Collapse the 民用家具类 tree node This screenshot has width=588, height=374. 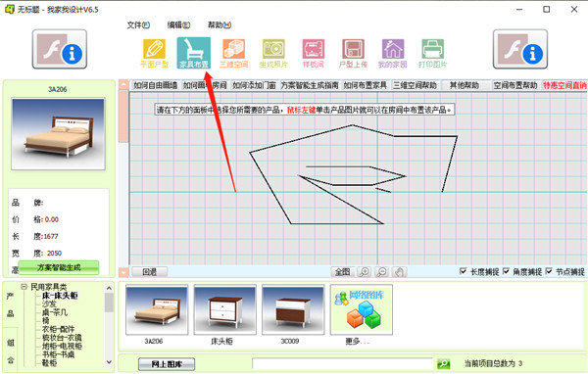(x=24, y=287)
